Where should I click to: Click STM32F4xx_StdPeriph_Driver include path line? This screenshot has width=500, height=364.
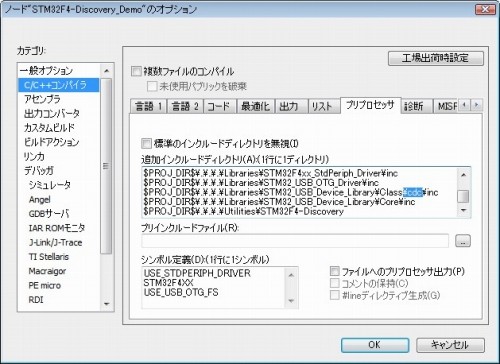[271, 173]
